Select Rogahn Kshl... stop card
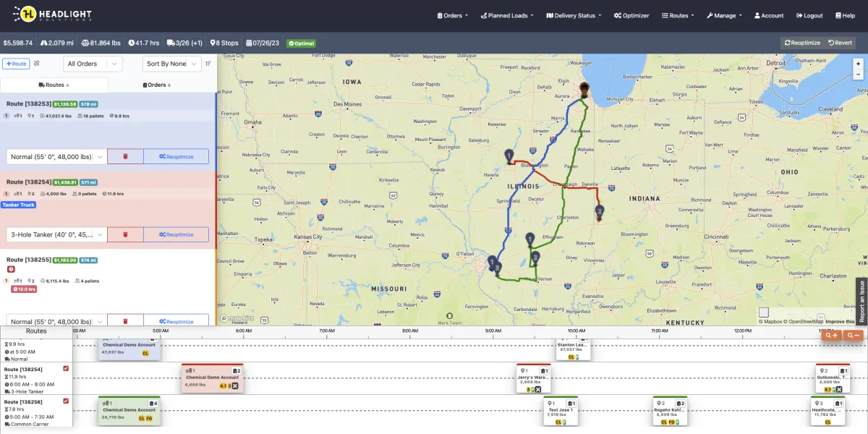Screen dimensions: 868x434 click(x=669, y=411)
